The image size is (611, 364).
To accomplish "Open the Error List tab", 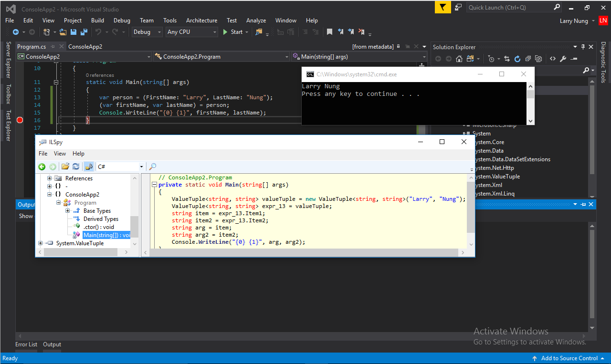I will pos(26,344).
